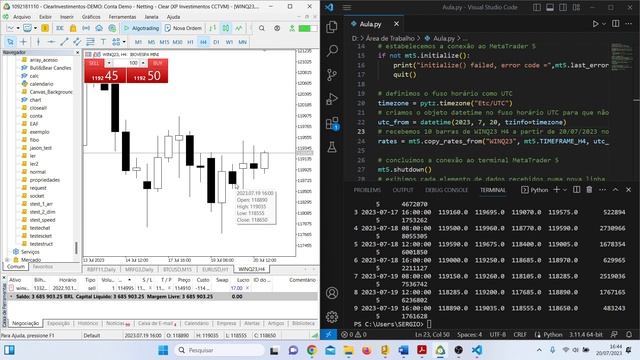
Task: Split the terminal pane
Action: pyautogui.click(x=576, y=190)
